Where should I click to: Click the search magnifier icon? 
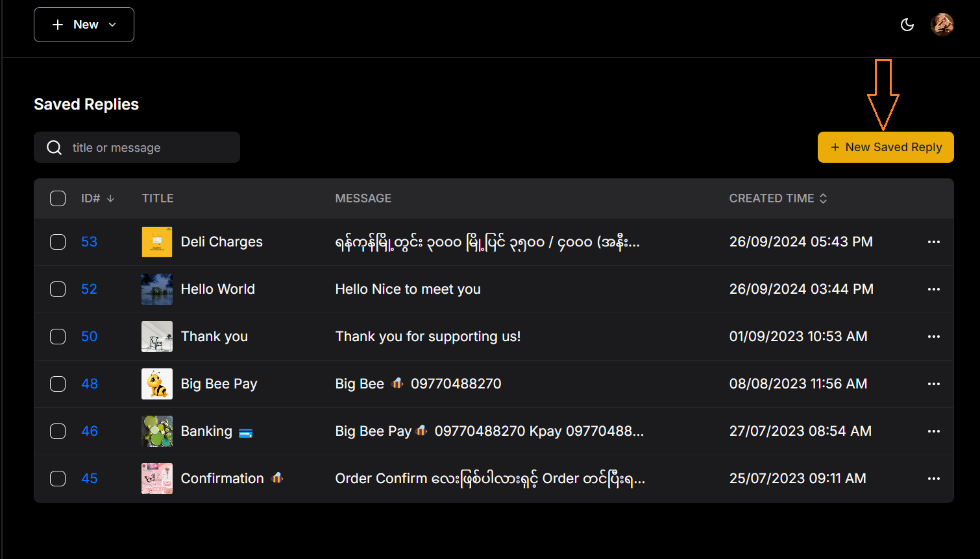tap(55, 148)
